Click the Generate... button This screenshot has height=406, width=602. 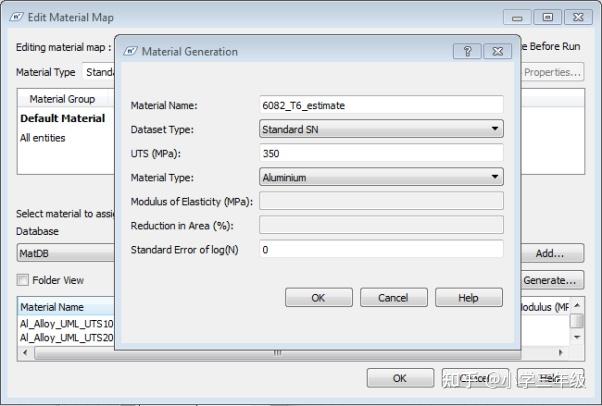point(552,280)
